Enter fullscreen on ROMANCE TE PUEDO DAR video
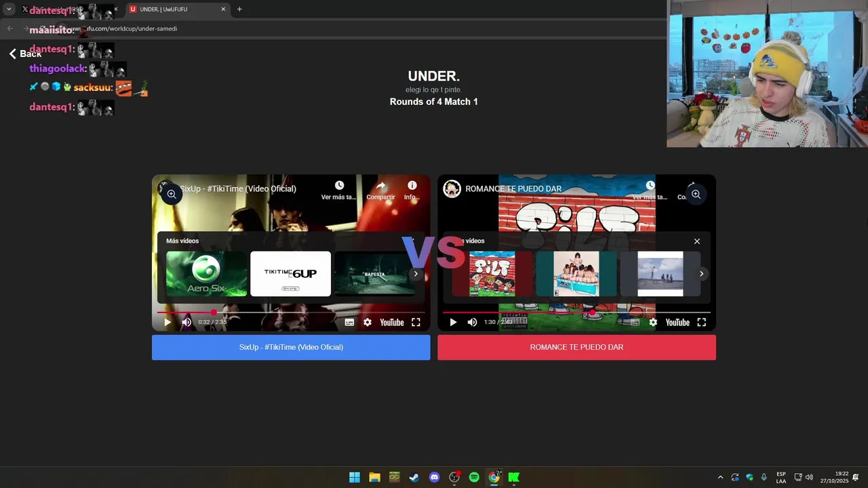This screenshot has width=868, height=488. click(x=702, y=323)
